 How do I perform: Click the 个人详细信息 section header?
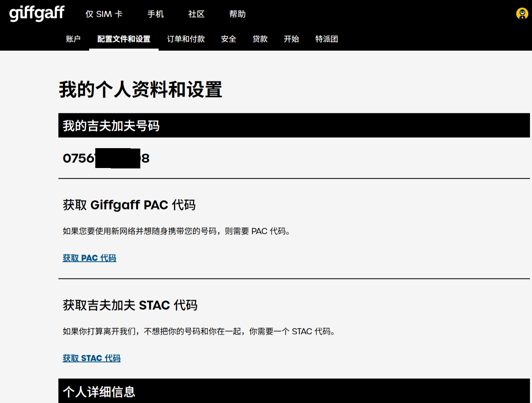294,391
